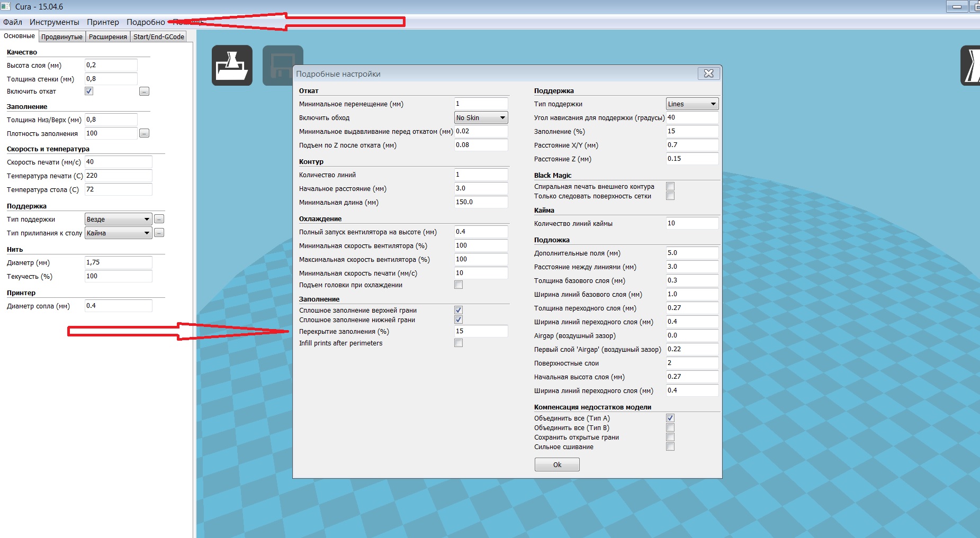Image resolution: width=980 pixels, height=538 pixels.
Task: Open the Принтер menu
Action: point(103,22)
